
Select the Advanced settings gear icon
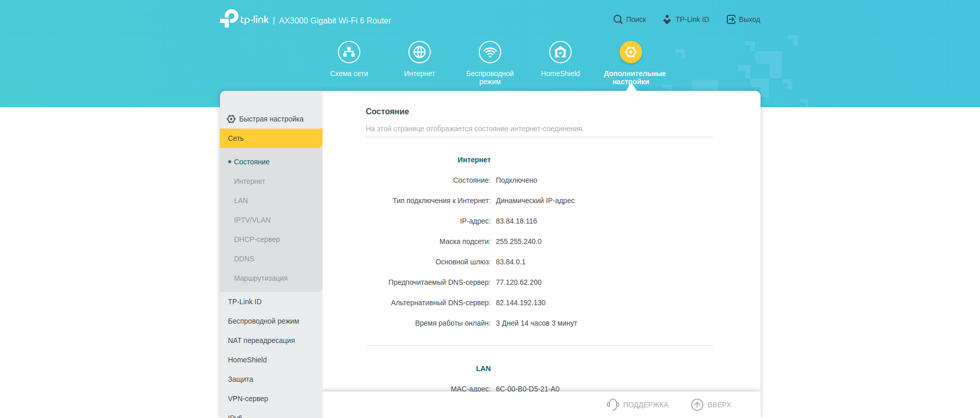631,52
